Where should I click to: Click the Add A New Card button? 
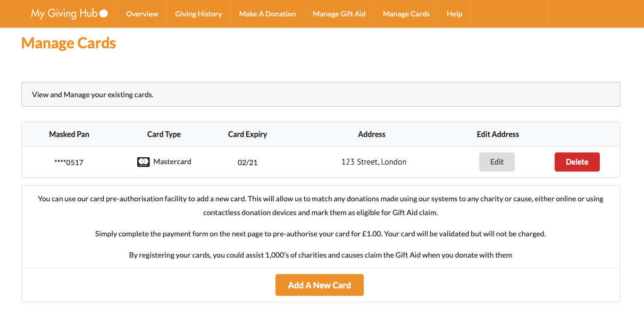(x=320, y=285)
